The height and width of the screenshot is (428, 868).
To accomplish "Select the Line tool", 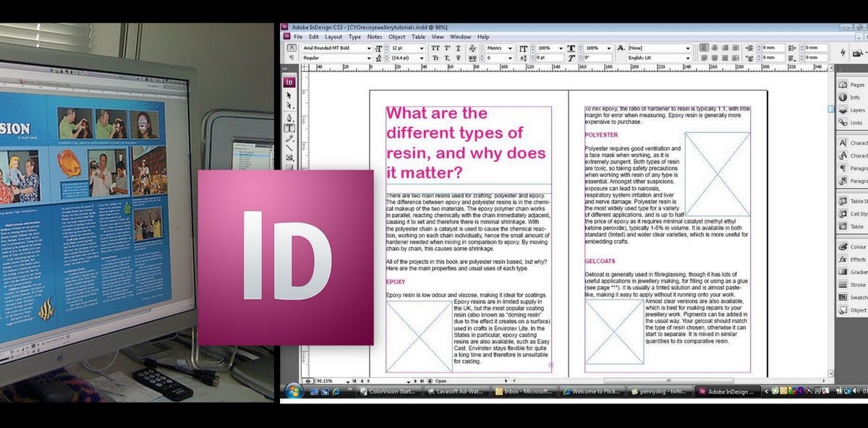I will (289, 147).
